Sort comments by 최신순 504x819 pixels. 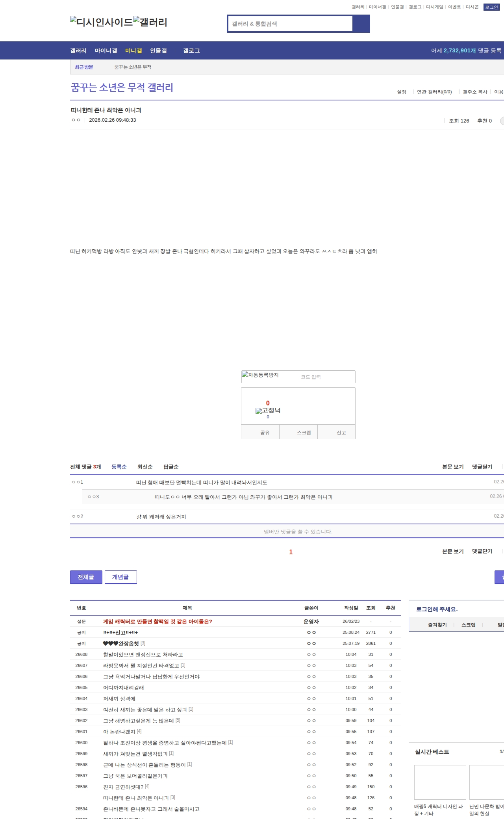[x=145, y=467]
